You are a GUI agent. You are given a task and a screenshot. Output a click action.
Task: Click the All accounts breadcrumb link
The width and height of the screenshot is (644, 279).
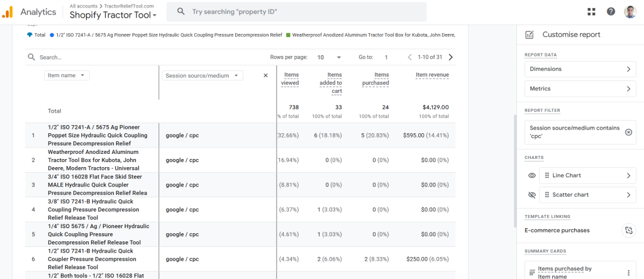(84, 6)
